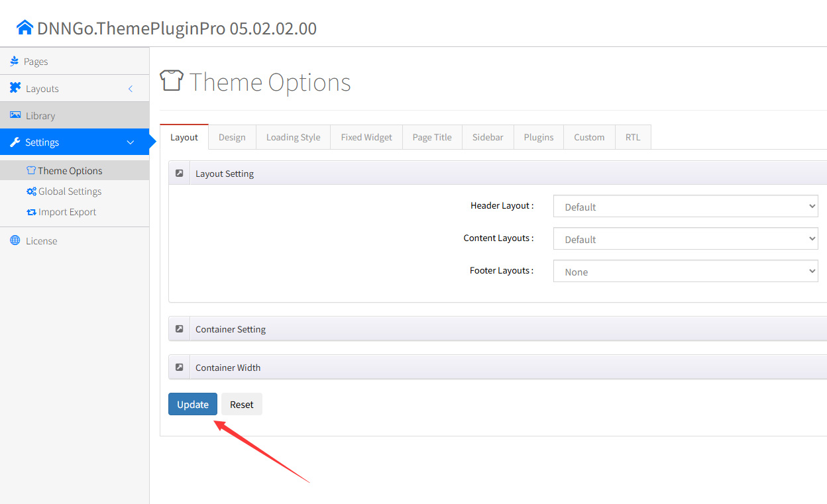Open the Header Layout dropdown

click(686, 207)
